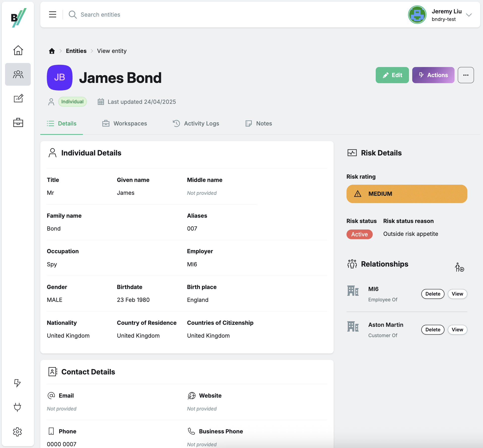Open the Home icon in sidebar
This screenshot has height=448, width=483.
pos(18,50)
